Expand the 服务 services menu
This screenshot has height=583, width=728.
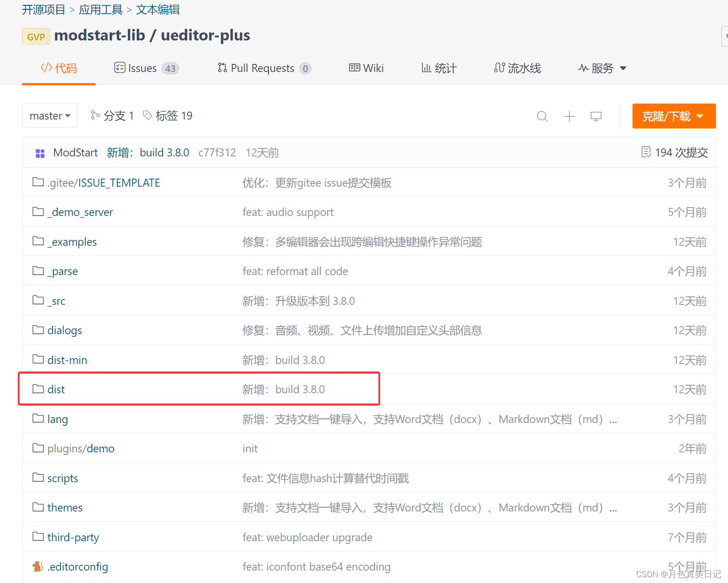(602, 68)
